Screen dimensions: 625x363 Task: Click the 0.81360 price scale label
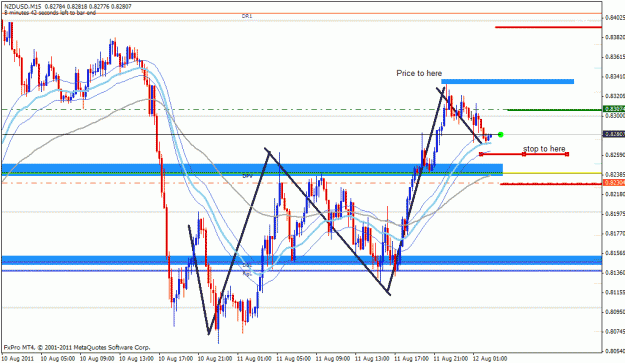coord(615,273)
